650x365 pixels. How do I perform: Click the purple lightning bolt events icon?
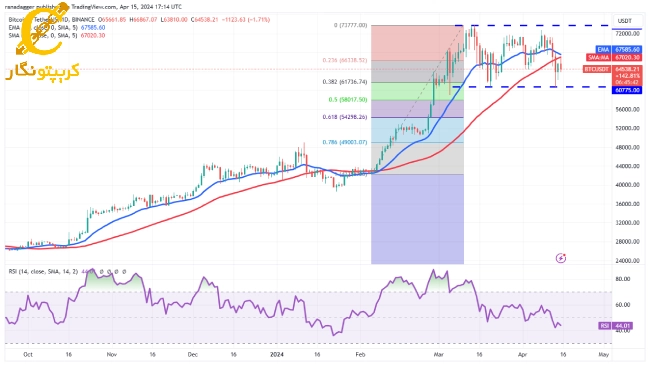560,258
